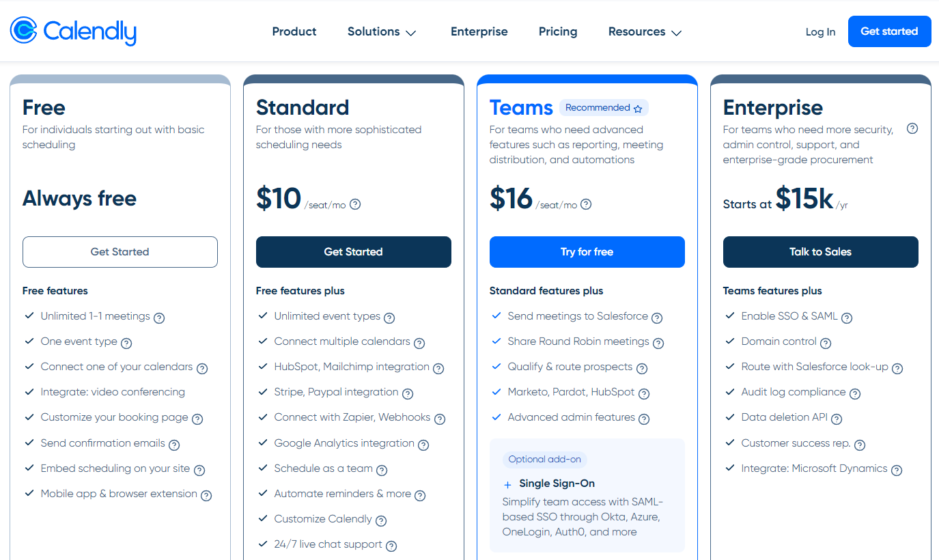
Task: Open the Product menu item
Action: click(x=294, y=31)
